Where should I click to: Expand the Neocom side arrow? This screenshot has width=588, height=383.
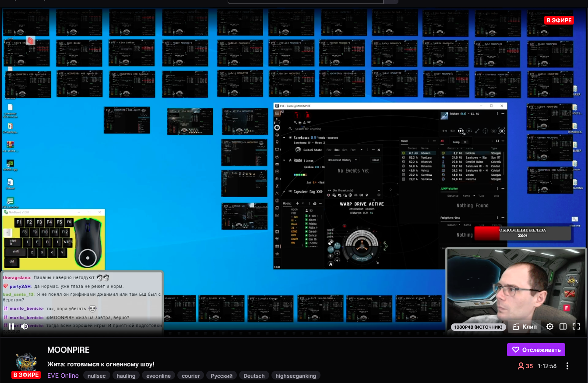277,225
